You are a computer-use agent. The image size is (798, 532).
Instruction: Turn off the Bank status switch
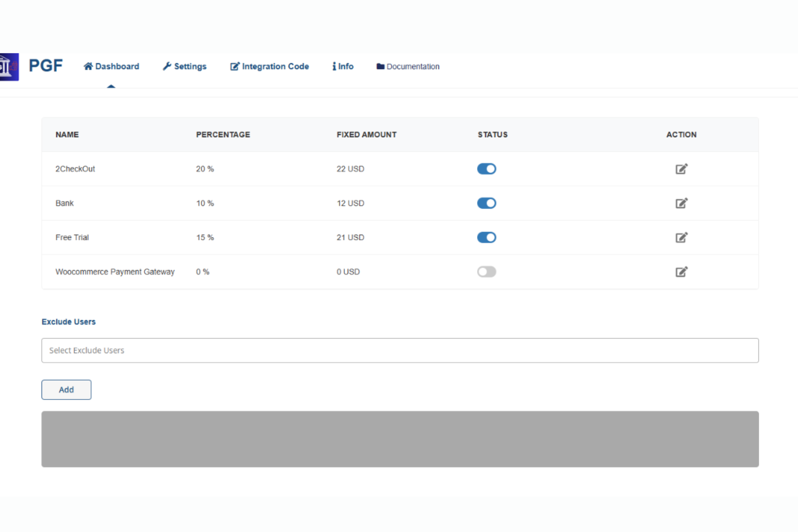click(486, 203)
